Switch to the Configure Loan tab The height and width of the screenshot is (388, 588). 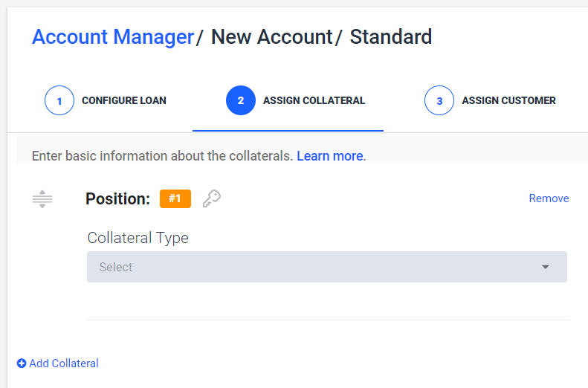coord(106,100)
